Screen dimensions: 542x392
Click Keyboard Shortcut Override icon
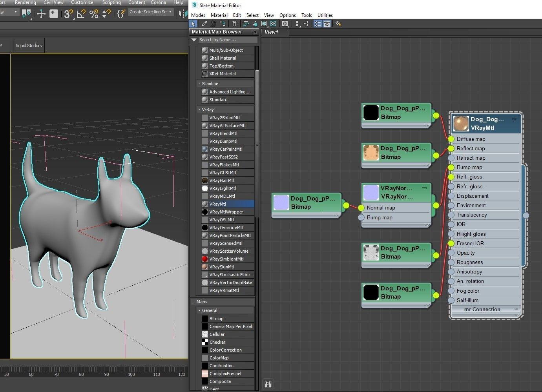click(x=54, y=14)
